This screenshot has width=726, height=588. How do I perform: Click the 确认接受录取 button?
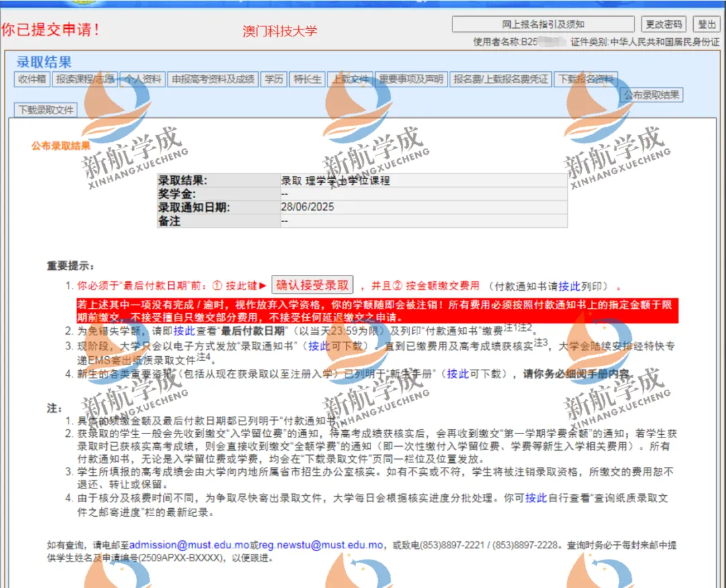313,285
